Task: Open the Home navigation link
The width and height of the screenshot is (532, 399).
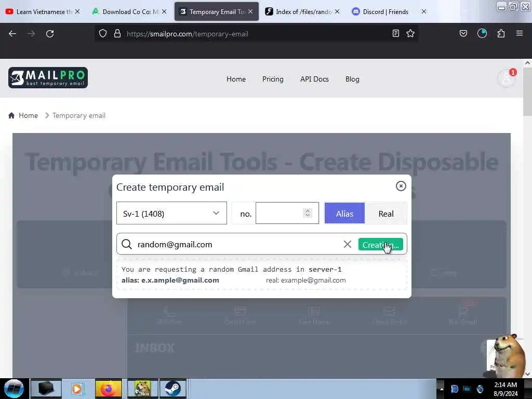Action: pyautogui.click(x=236, y=79)
